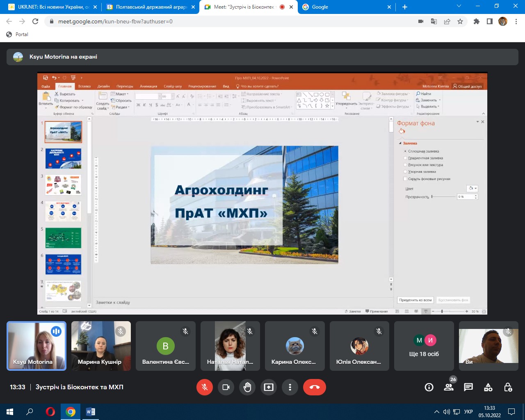
Task: Select slide 2 thumbnail in the panel
Action: click(x=63, y=159)
